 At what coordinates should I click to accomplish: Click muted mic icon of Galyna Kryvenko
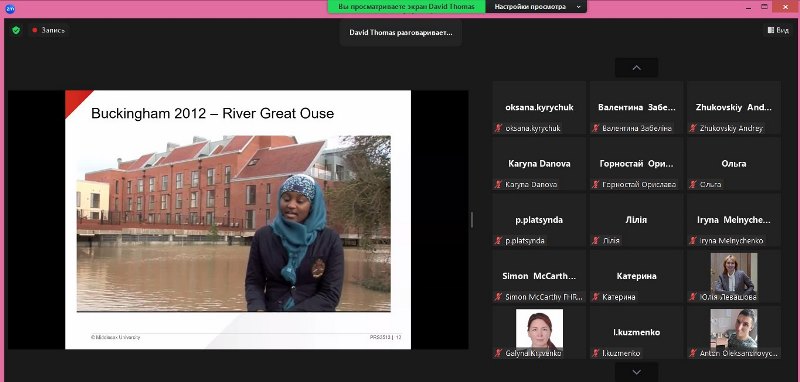(498, 352)
